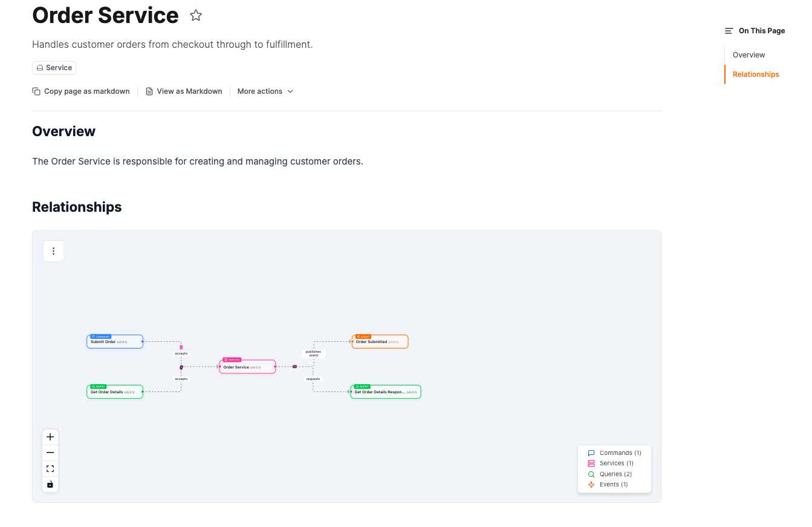The image size is (812, 527).
Task: Click the Commands (1) legend entry
Action: tap(614, 453)
